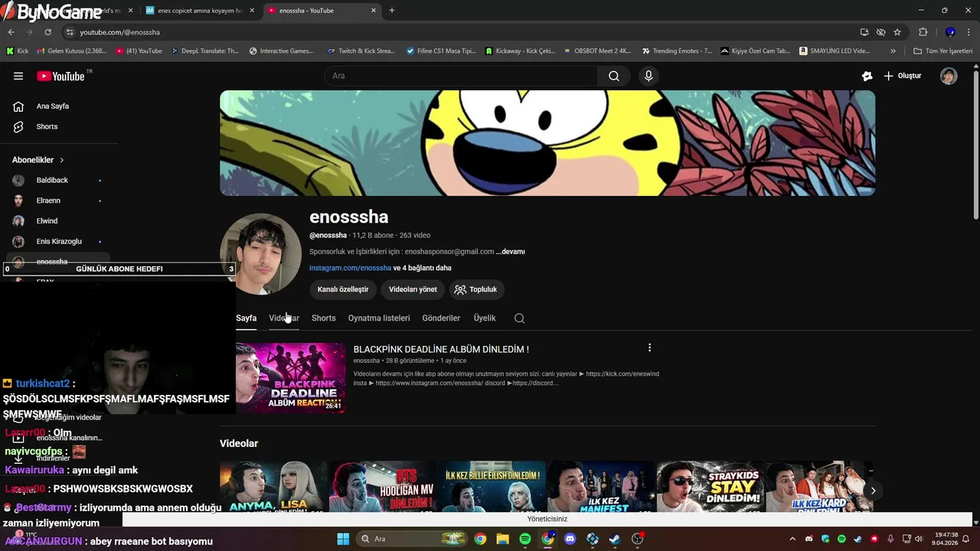The width and height of the screenshot is (980, 551).
Task: Close the enosssha YouTube tab
Action: (x=374, y=11)
